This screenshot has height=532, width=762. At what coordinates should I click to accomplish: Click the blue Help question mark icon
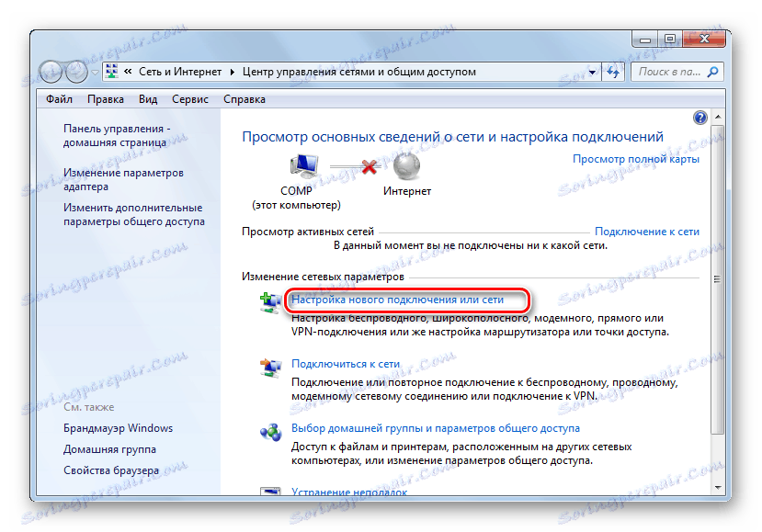[699, 118]
